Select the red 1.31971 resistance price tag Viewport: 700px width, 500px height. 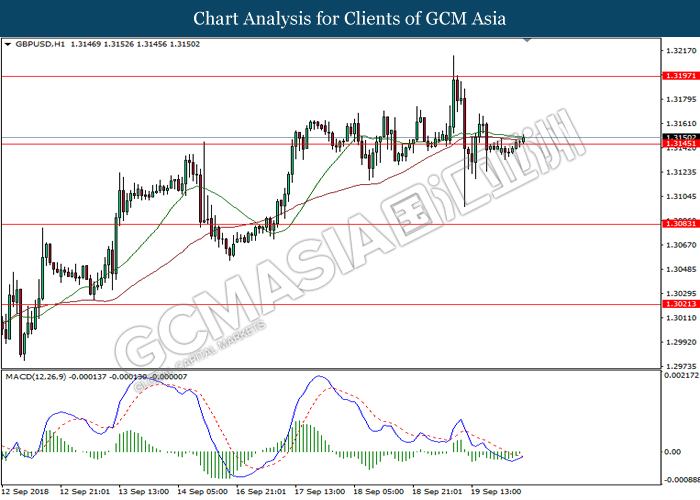tap(680, 76)
